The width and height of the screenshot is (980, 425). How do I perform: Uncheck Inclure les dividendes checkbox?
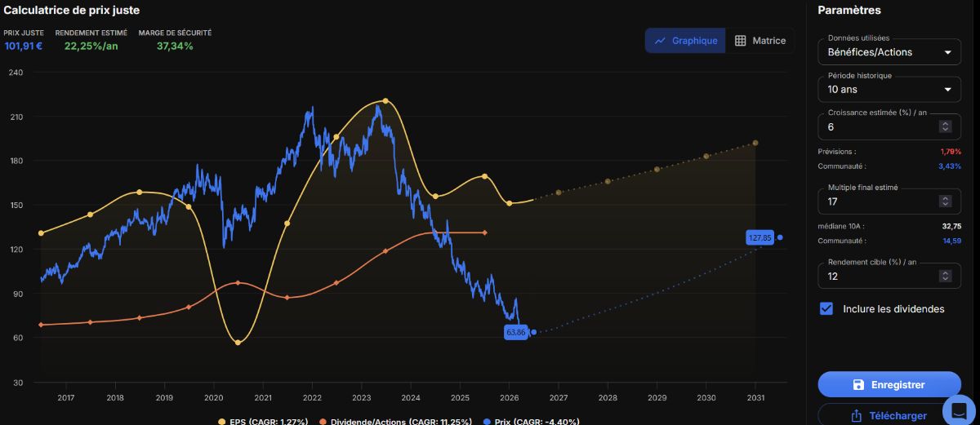[826, 308]
